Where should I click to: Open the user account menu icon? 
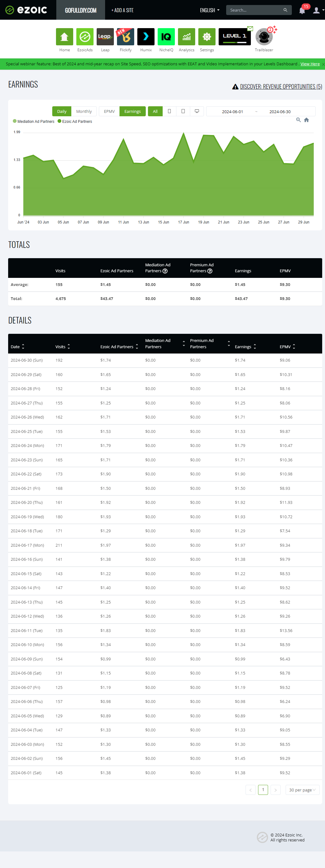316,10
